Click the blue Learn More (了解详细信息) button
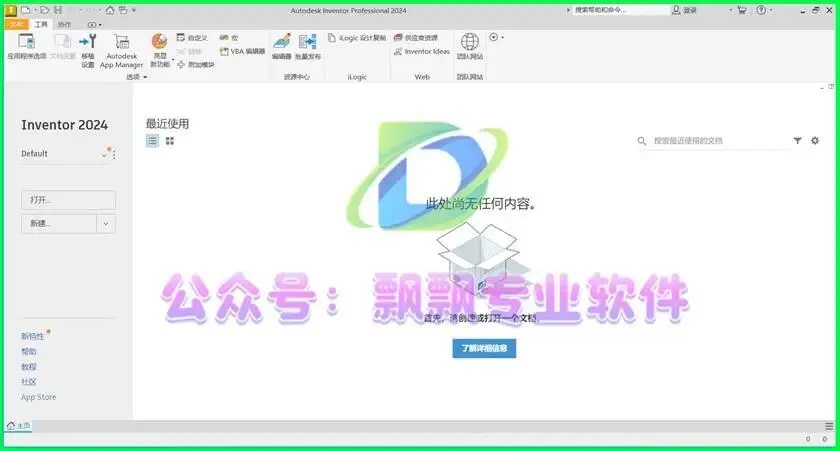Screen dimensions: 840x451 [484, 348]
